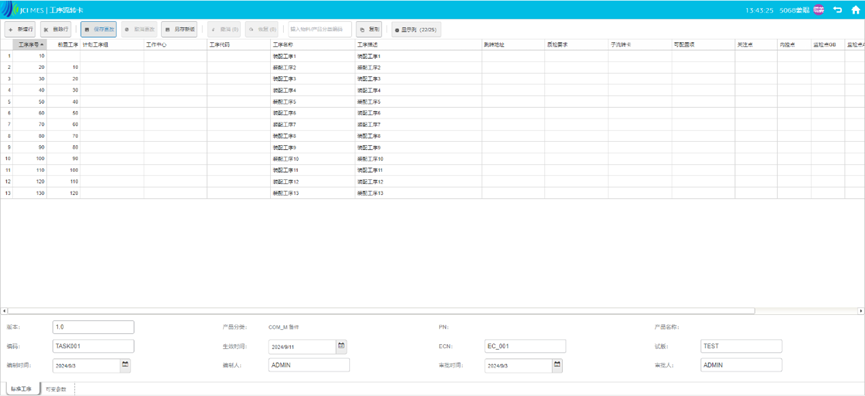Open the purple user avatar badge

[819, 10]
